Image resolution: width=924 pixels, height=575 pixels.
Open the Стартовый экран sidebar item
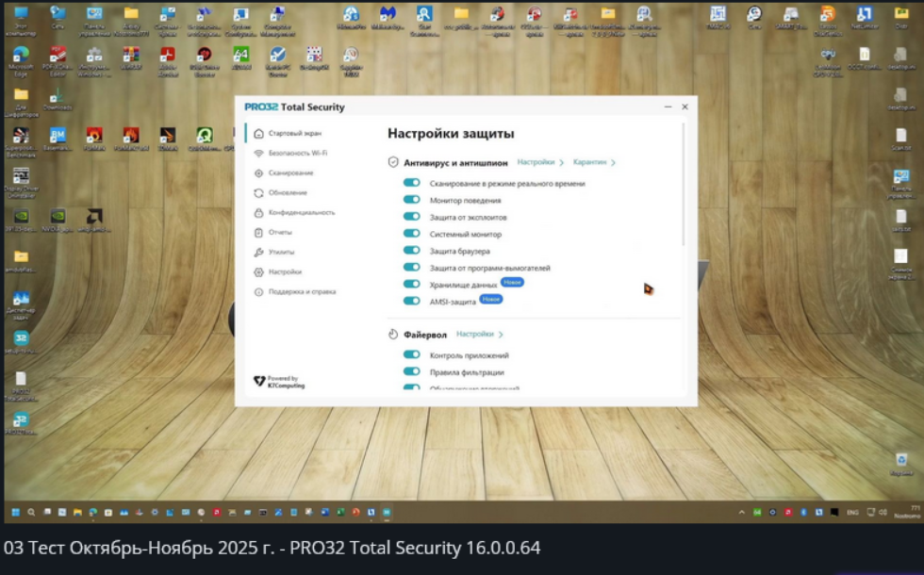click(294, 133)
